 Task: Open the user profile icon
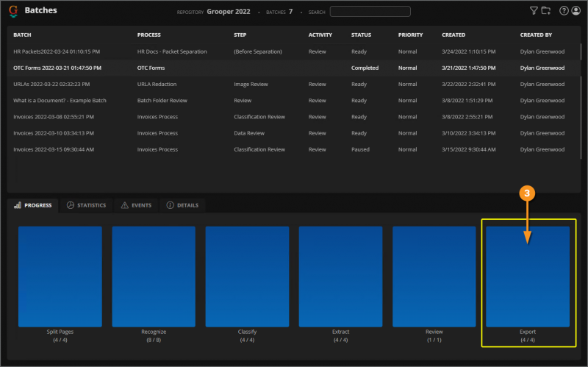click(576, 11)
